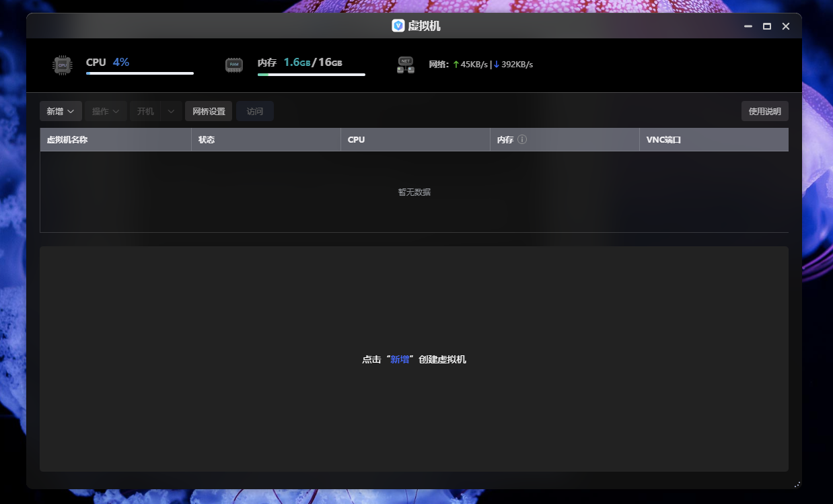Open the 新增 dropdown menu
This screenshot has width=833, height=504.
(61, 111)
